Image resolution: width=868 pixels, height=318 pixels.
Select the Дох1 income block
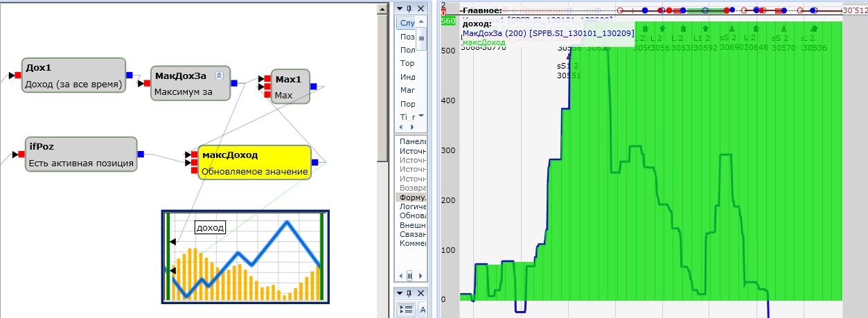pyautogui.click(x=74, y=76)
